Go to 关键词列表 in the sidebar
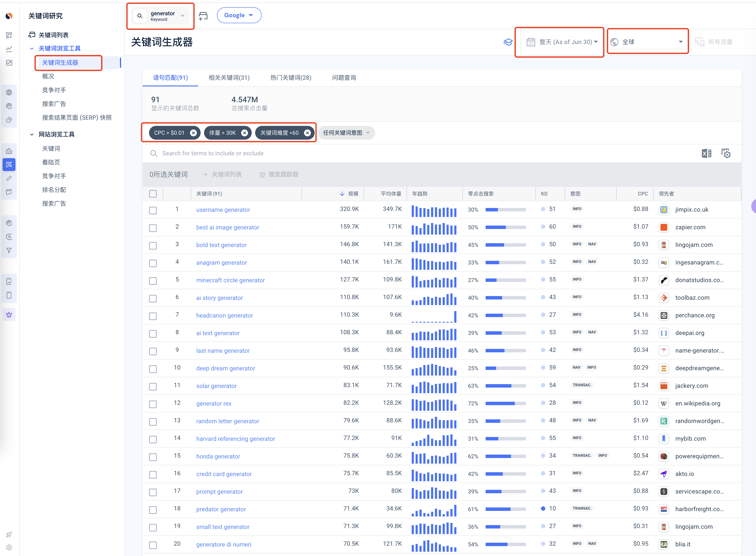The image size is (756, 556). [x=53, y=35]
